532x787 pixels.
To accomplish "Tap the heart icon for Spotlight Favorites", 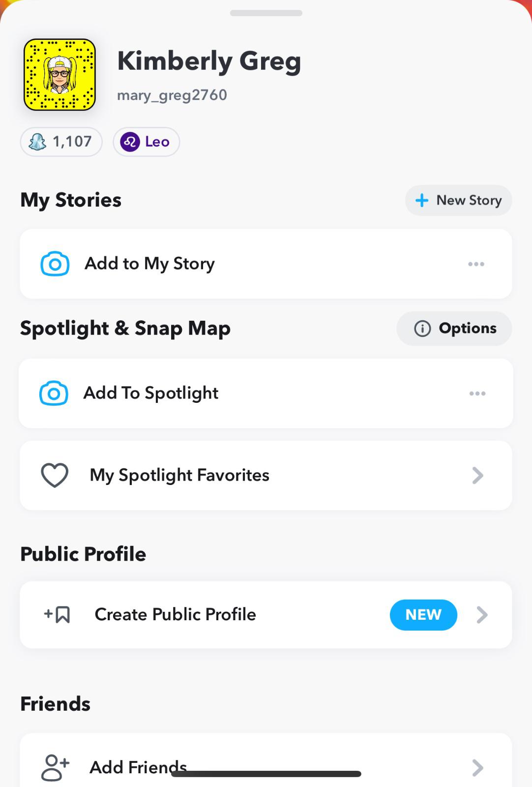I will click(55, 475).
